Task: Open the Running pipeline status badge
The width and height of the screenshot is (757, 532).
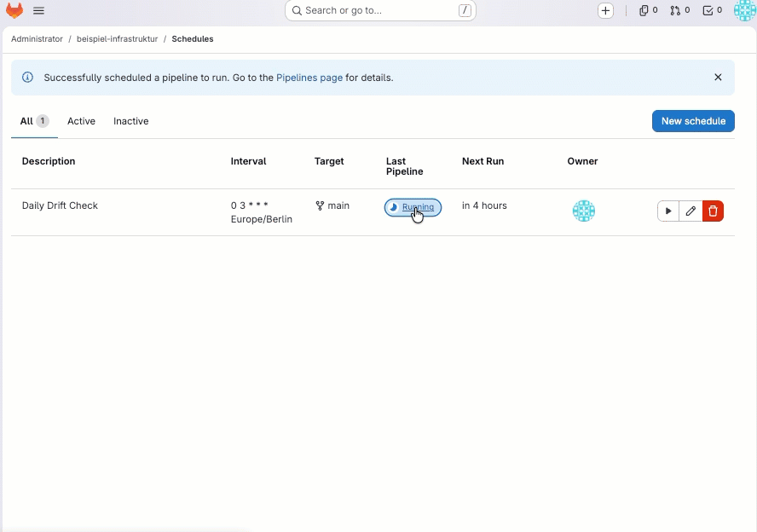Action: coord(413,207)
